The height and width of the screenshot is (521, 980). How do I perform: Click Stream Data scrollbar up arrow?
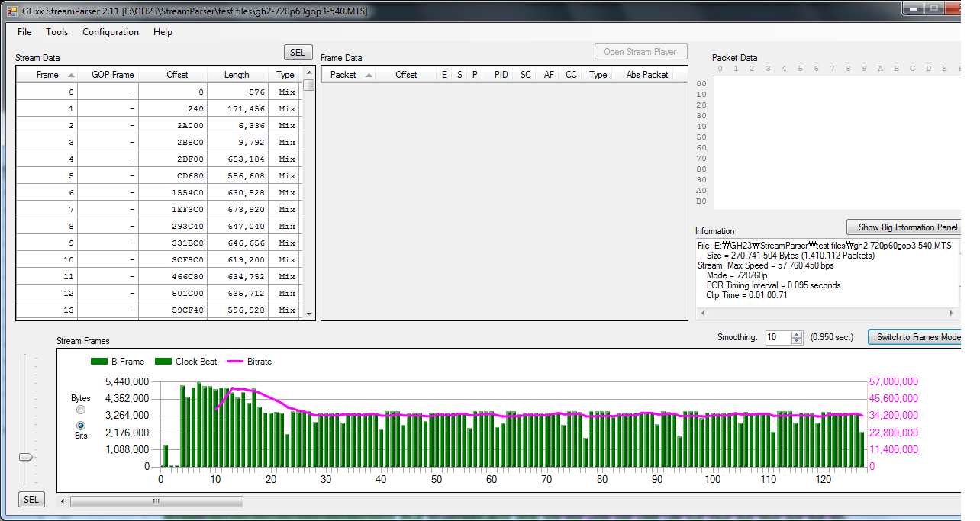point(308,73)
